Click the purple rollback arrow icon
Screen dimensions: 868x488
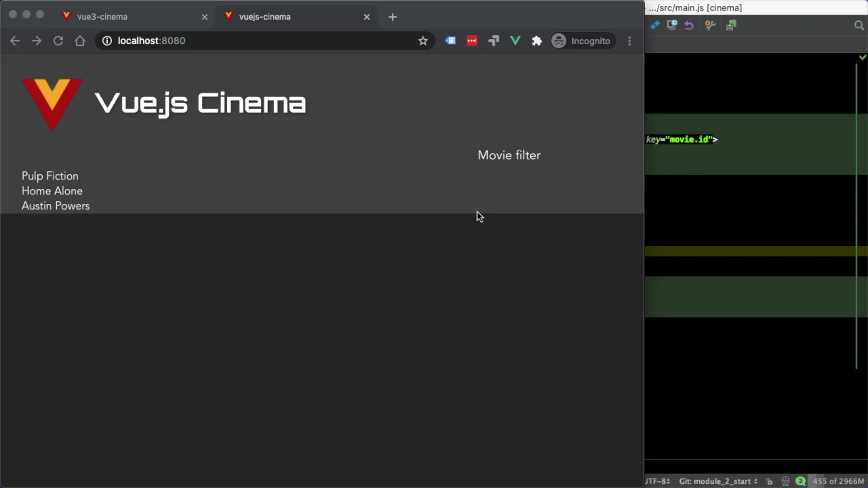click(689, 26)
